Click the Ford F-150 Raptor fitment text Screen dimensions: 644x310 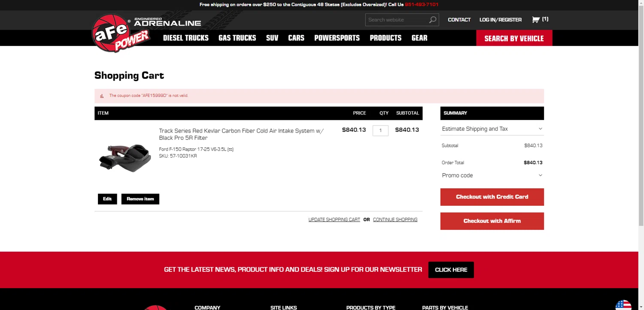pos(196,149)
